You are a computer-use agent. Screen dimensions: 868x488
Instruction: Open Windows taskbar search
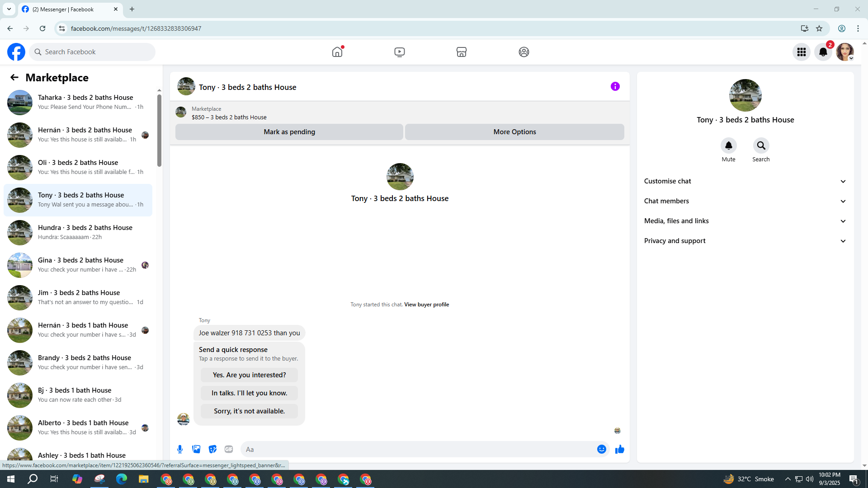coord(33,479)
